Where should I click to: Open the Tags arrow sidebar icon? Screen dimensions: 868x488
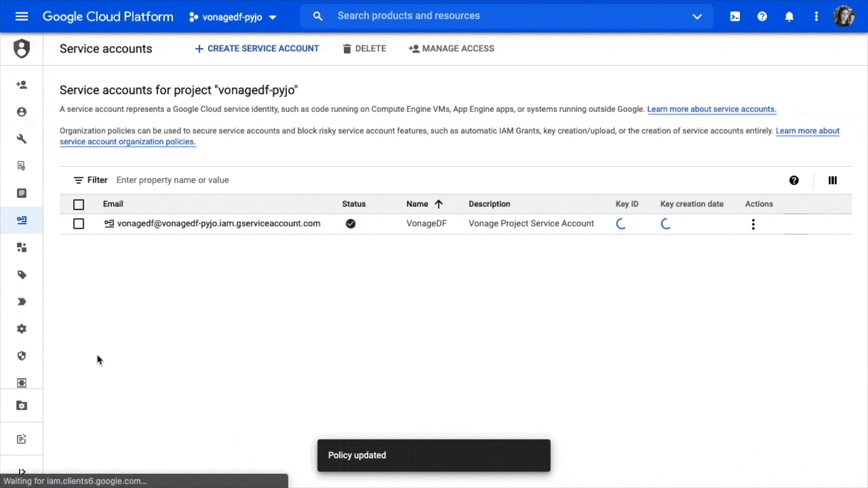[x=22, y=302]
